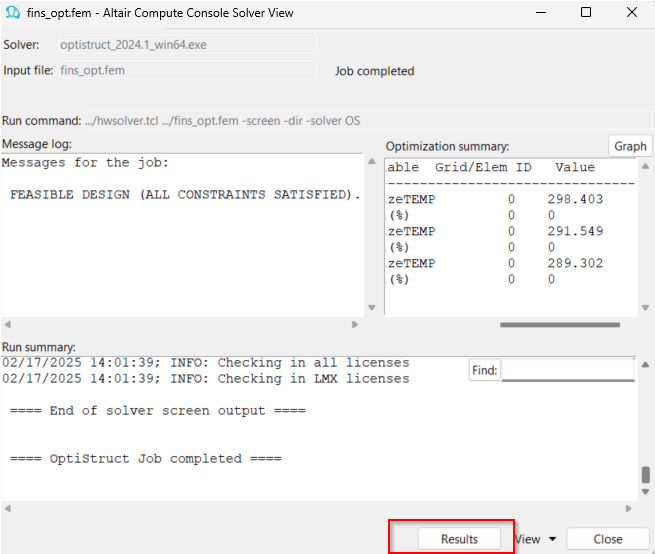The image size is (655, 554).
Task: Click the Message log scroll-up arrow
Action: [x=371, y=162]
